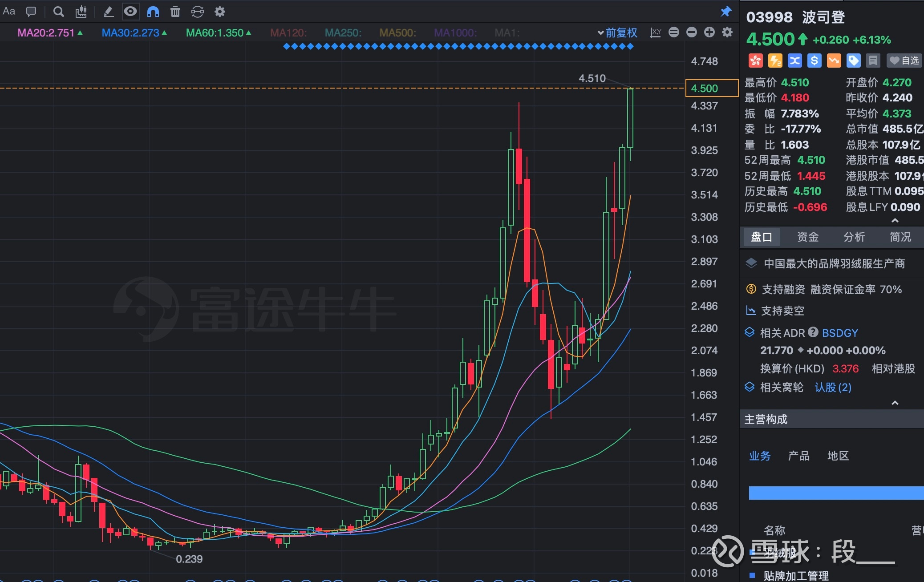Click the 4.510 high price chart label

coord(592,78)
